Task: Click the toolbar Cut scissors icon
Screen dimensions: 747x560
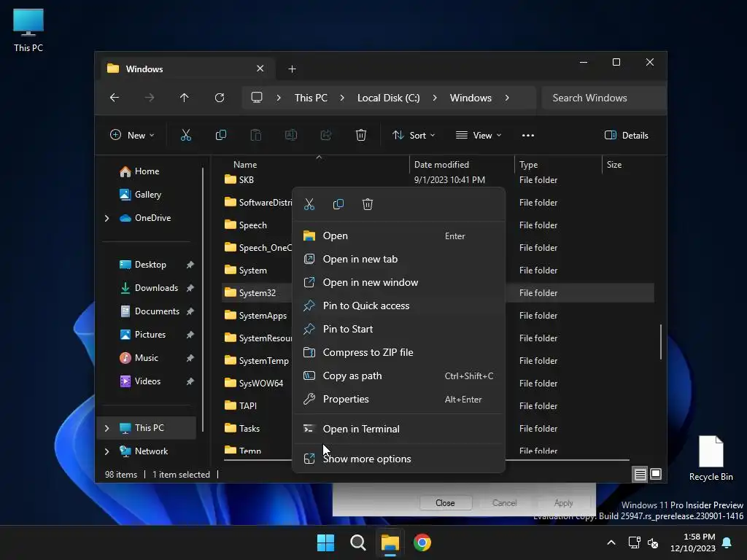Action: 186,135
